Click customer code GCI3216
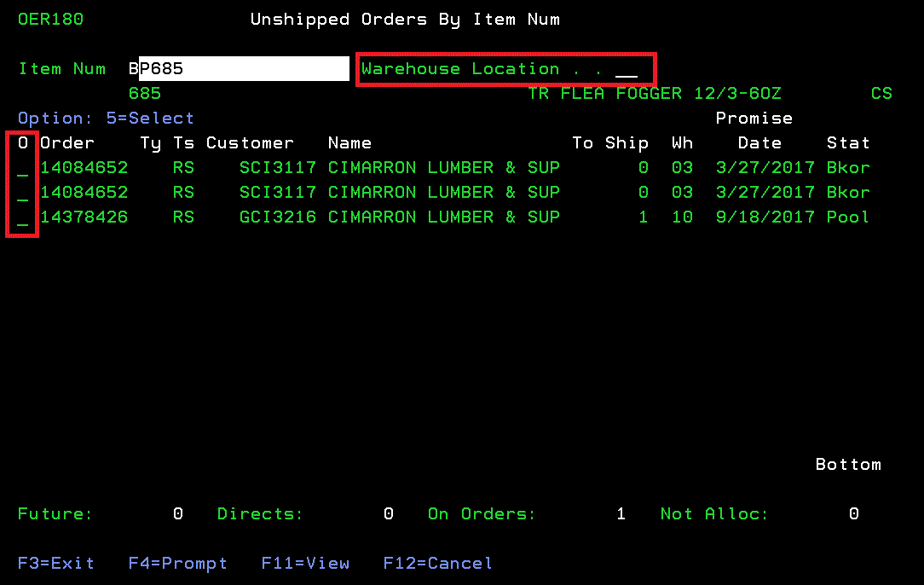924x585 pixels. [277, 217]
